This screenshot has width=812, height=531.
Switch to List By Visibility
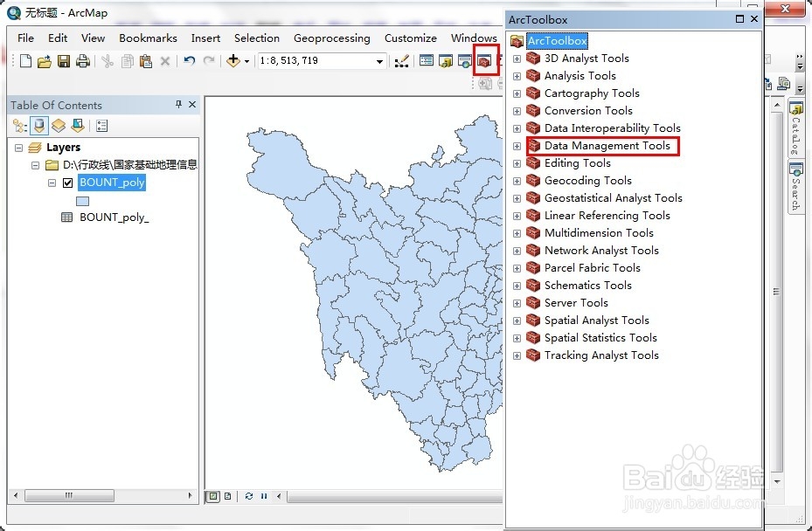(59, 125)
